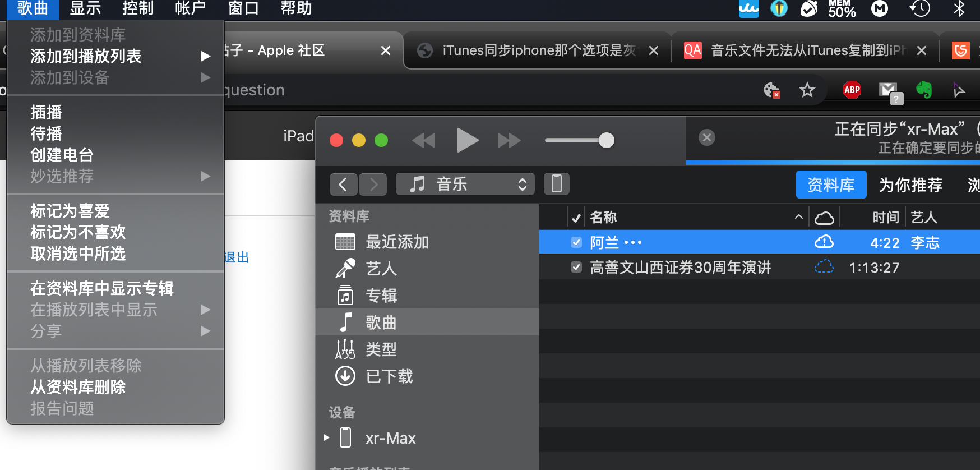980x470 pixels.
Task: Switch to the 为你推荐 tab
Action: pyautogui.click(x=910, y=185)
